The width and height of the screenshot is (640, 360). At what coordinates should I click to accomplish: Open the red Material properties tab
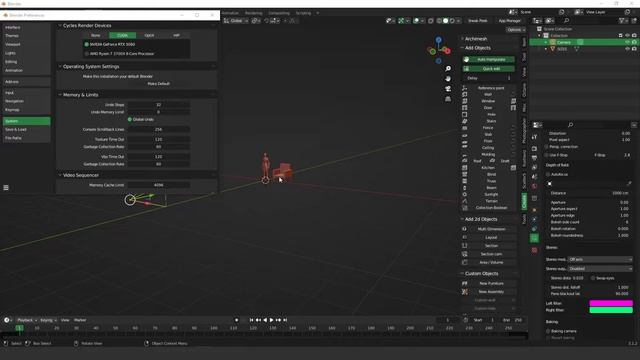point(534,250)
